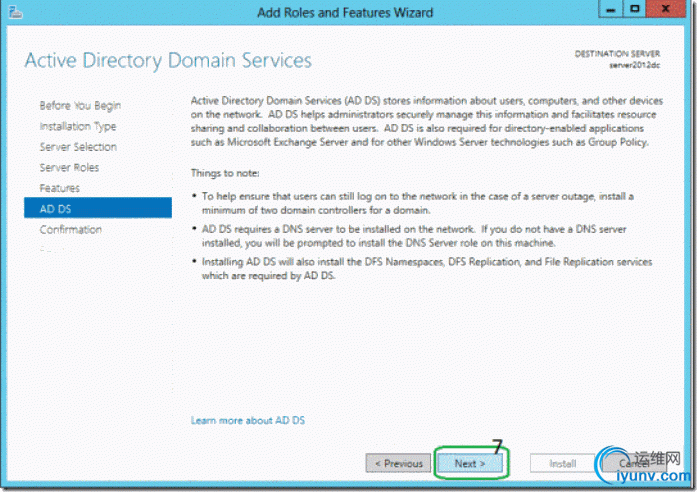This screenshot has height=492, width=697.
Task: Maximize the wizard window
Action: [x=634, y=9]
